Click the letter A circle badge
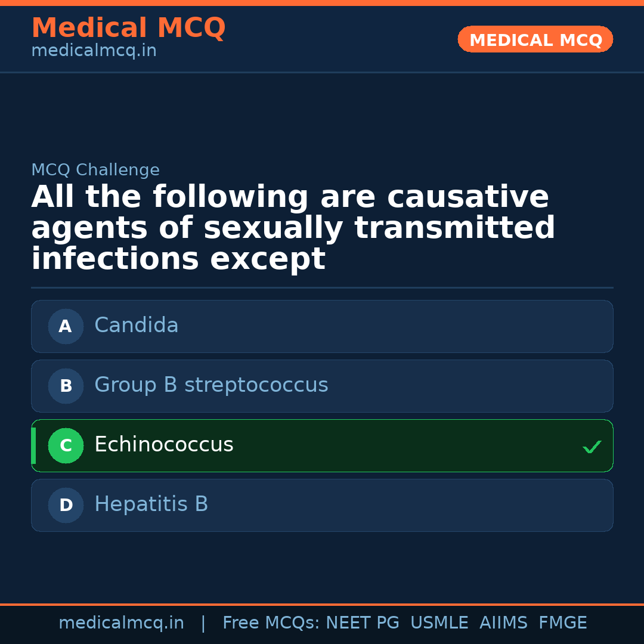The image size is (644, 644). (66, 326)
